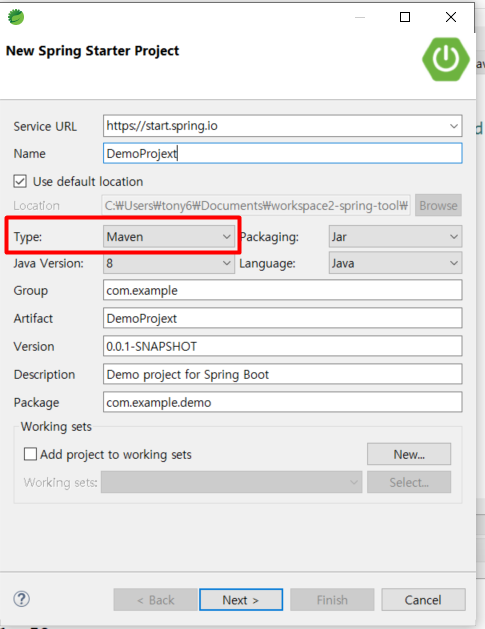The height and width of the screenshot is (629, 485).
Task: Click the "Artifact" label
Action: pyautogui.click(x=33, y=319)
